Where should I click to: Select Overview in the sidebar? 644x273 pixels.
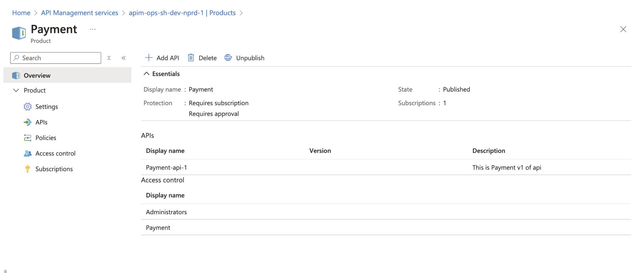tap(67, 75)
